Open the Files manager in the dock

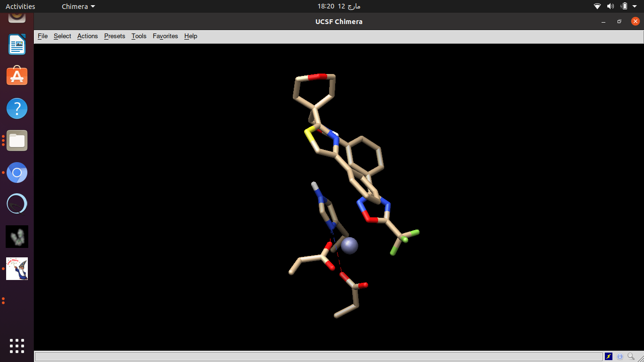[17, 140]
